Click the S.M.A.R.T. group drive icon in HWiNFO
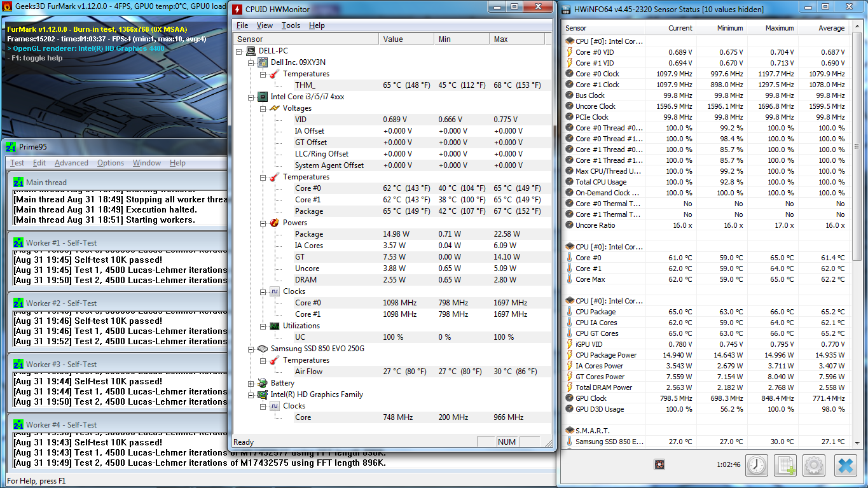This screenshot has width=868, height=488. (569, 431)
